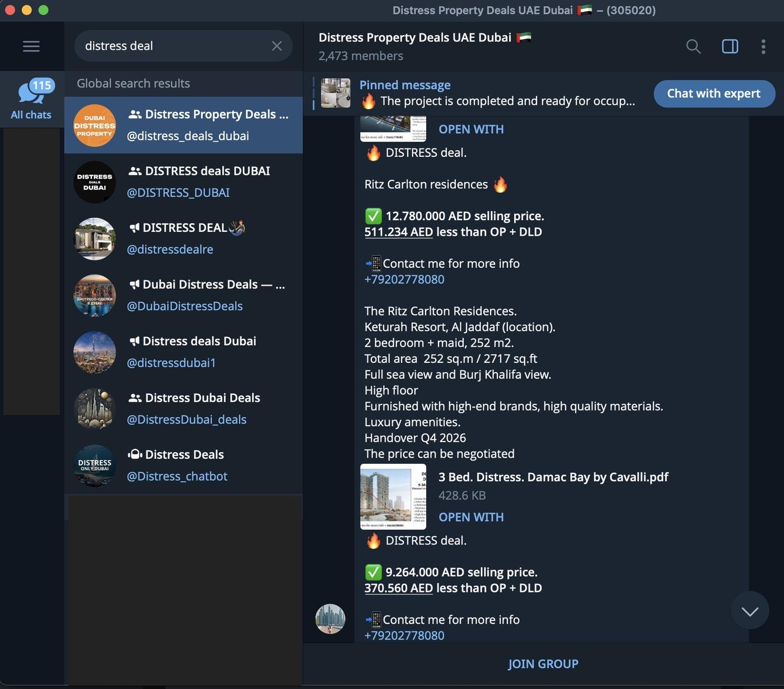Viewport: 784px width, 689px height.
Task: Click the @DISTRESS_DUBAI username
Action: [x=178, y=193]
